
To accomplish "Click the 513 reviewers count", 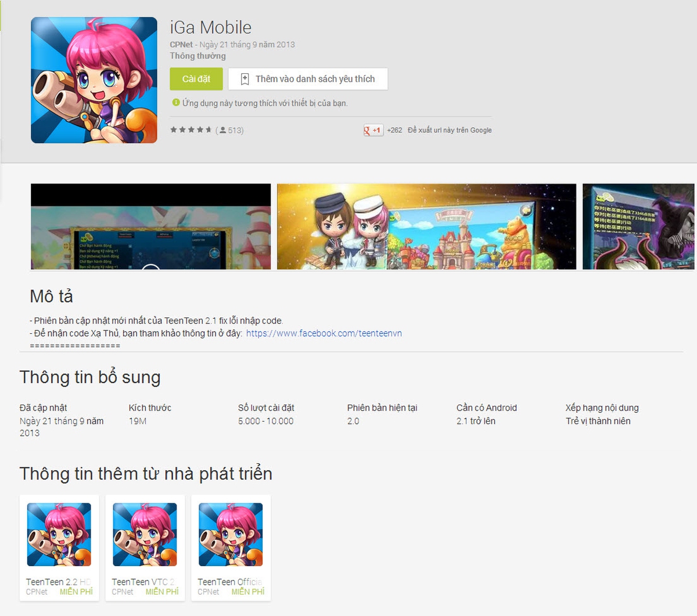I will point(230,131).
